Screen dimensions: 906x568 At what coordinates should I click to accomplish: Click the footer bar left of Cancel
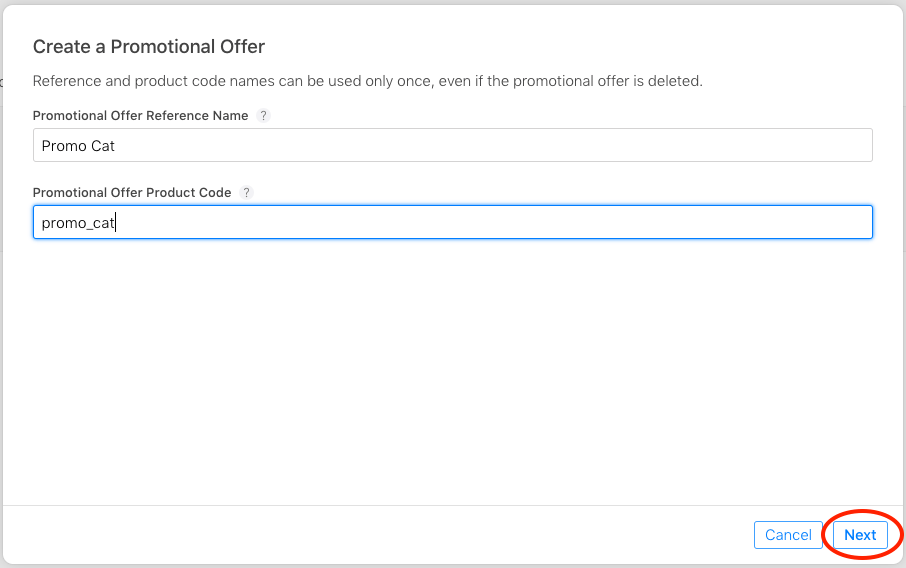point(380,535)
